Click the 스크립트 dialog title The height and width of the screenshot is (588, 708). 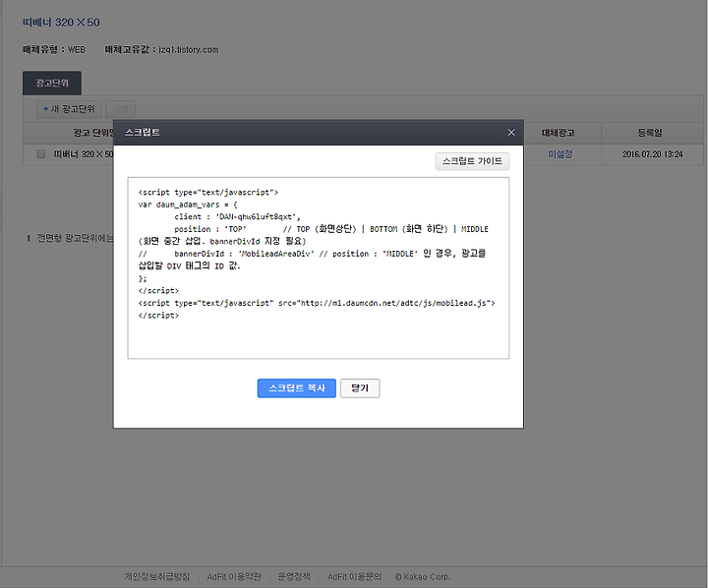point(143,133)
